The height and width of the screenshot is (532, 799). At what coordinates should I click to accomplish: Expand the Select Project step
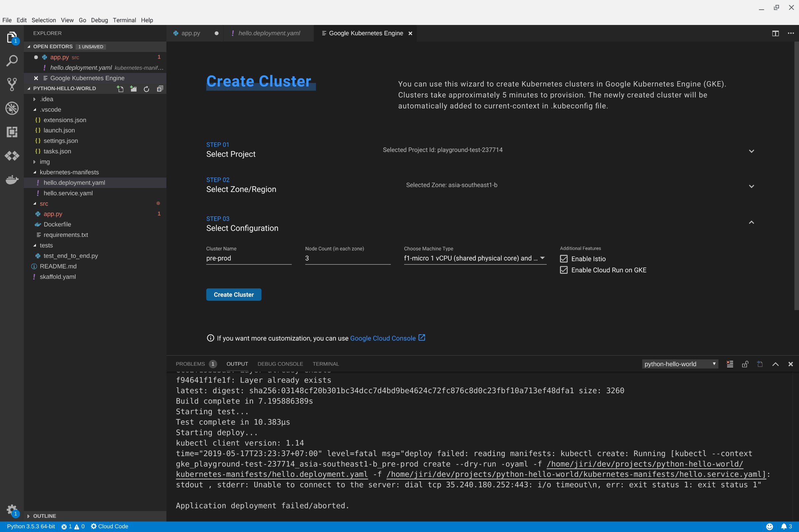pos(751,151)
